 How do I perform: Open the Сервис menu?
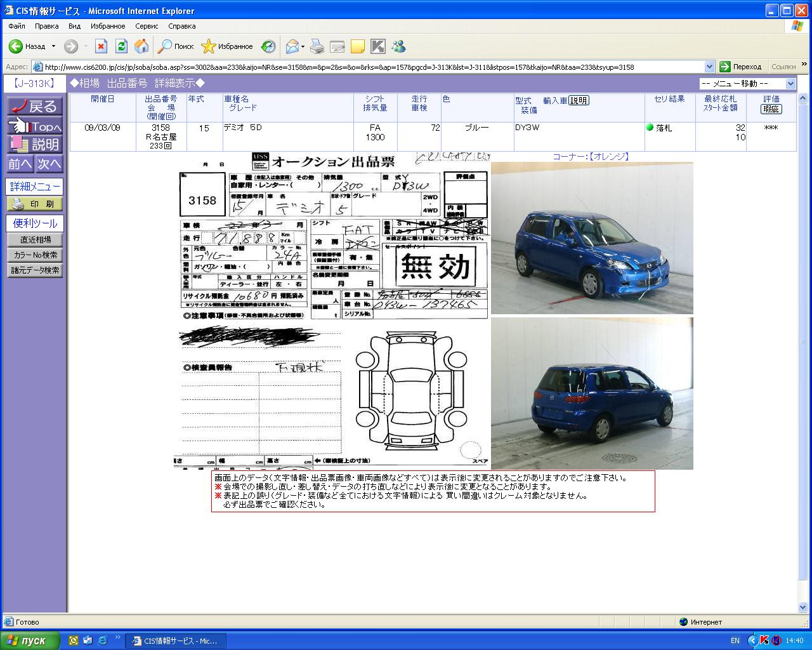pyautogui.click(x=147, y=26)
